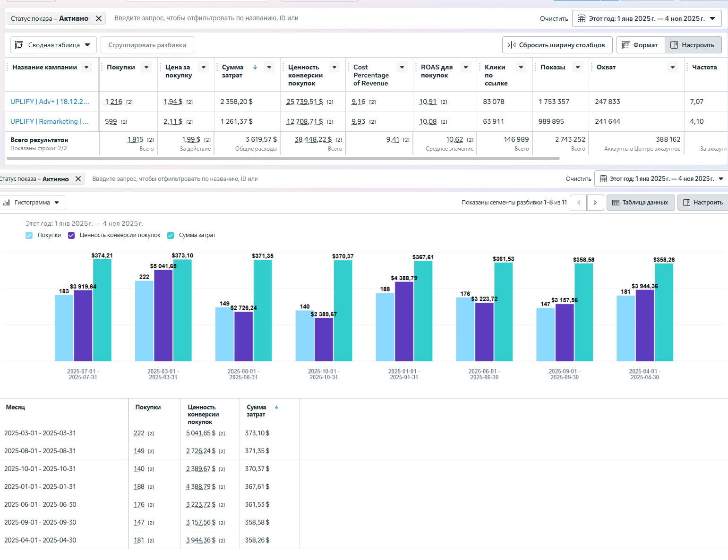The image size is (728, 560).
Task: Open 'Охват' column menu arrow
Action: click(673, 67)
